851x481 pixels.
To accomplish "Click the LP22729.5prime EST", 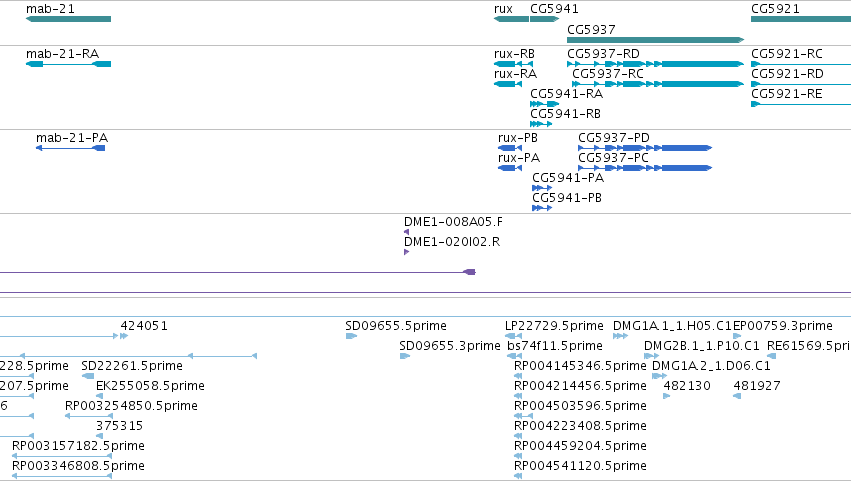I will [x=513, y=336].
